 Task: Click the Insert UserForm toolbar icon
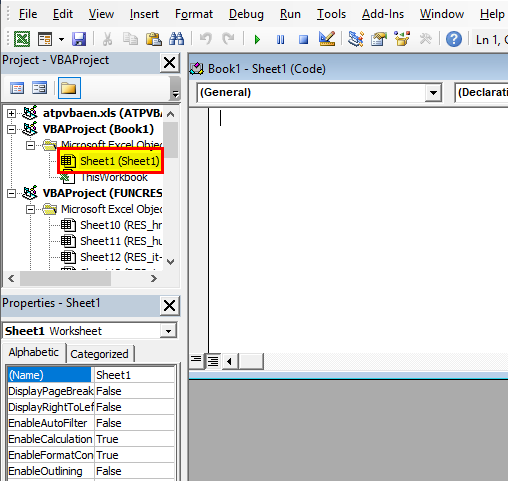coord(45,39)
